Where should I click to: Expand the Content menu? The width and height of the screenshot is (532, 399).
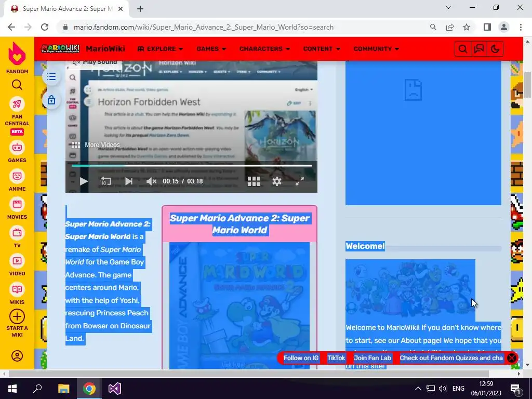click(322, 49)
